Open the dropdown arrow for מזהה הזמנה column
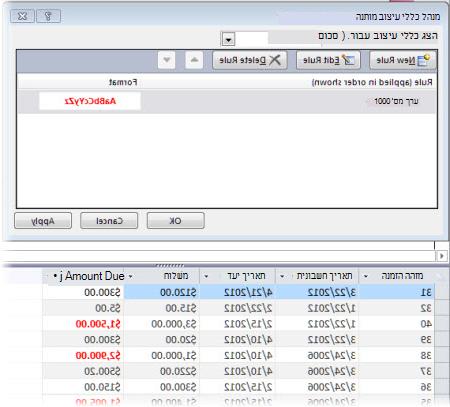Viewport: 450px width, 407px height. click(x=366, y=276)
